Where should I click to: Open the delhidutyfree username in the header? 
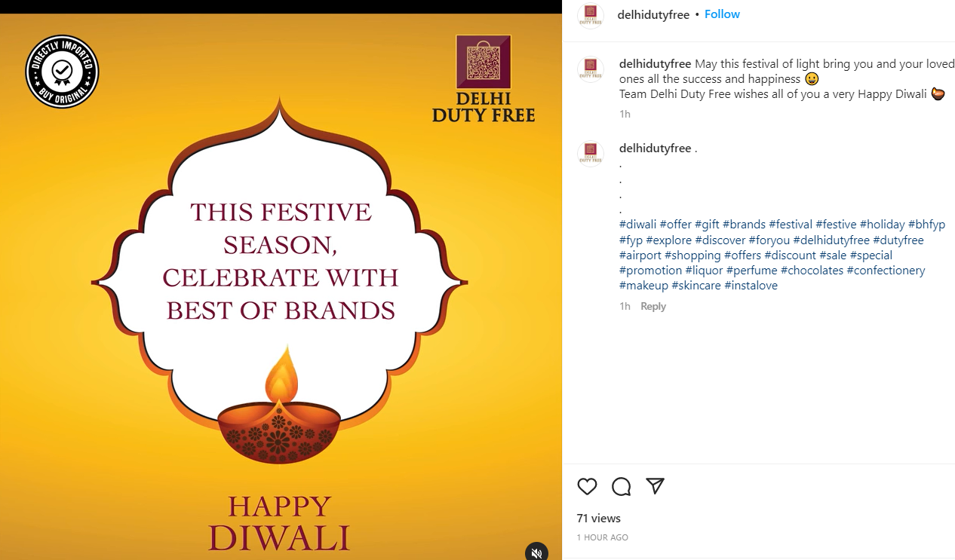pos(653,14)
